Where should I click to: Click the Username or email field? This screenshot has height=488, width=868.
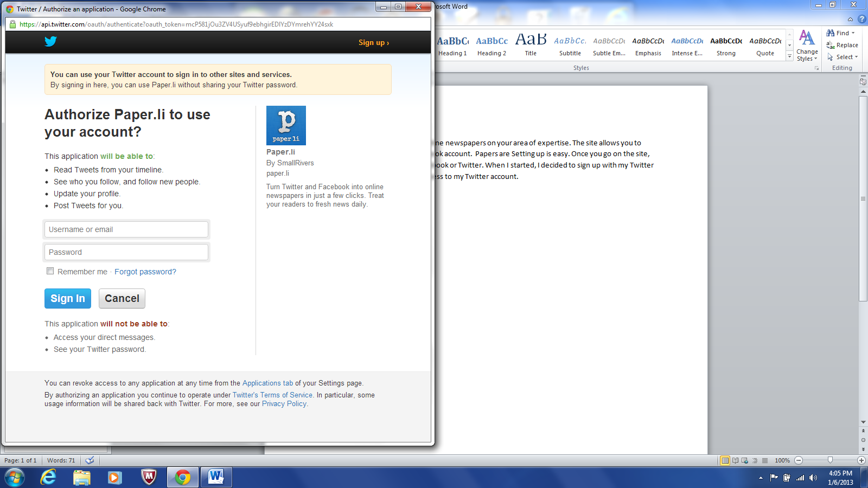click(126, 229)
